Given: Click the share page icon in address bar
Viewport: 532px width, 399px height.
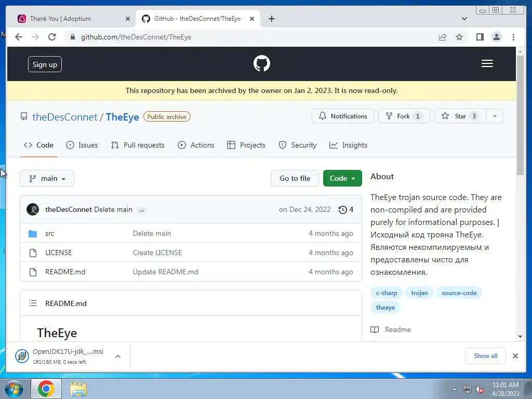Looking at the screenshot, I should [443, 37].
